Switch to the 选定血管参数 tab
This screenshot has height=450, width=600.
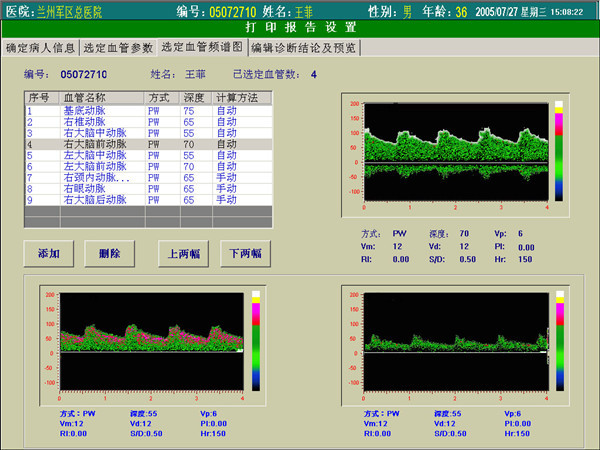tap(117, 48)
